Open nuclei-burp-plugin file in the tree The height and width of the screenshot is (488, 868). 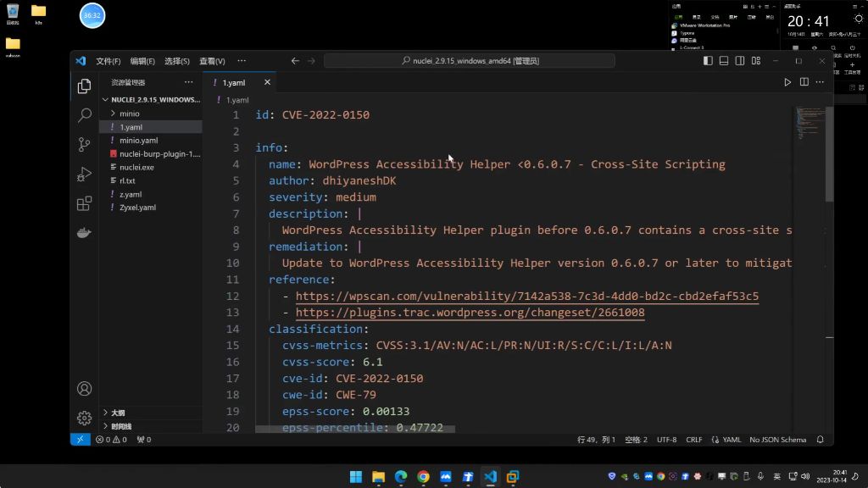pyautogui.click(x=151, y=154)
